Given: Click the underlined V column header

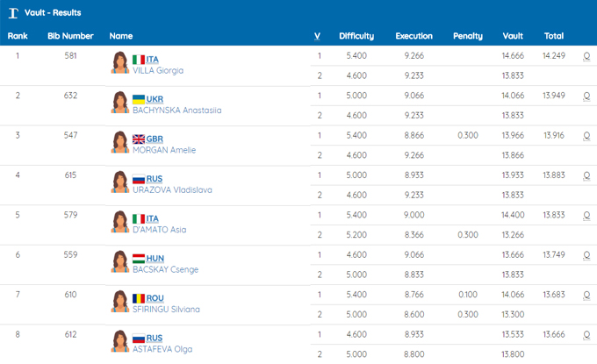Looking at the screenshot, I should 317,36.
